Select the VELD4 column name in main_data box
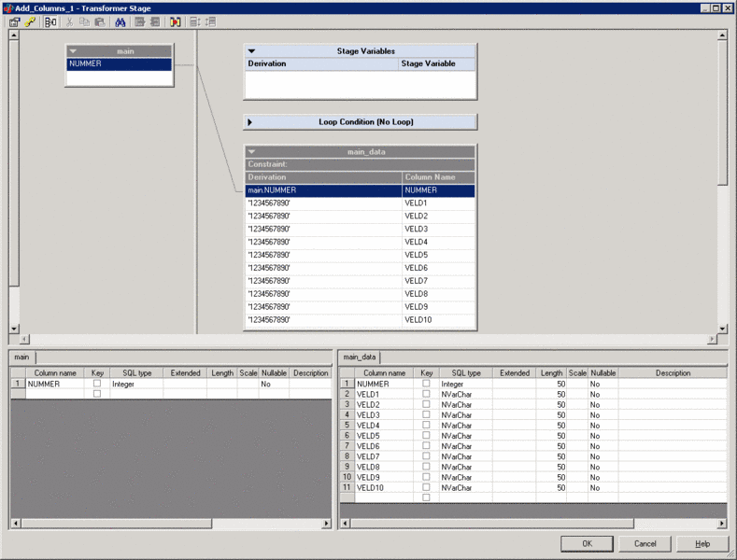Viewport: 737px width, 560px height. 438,242
